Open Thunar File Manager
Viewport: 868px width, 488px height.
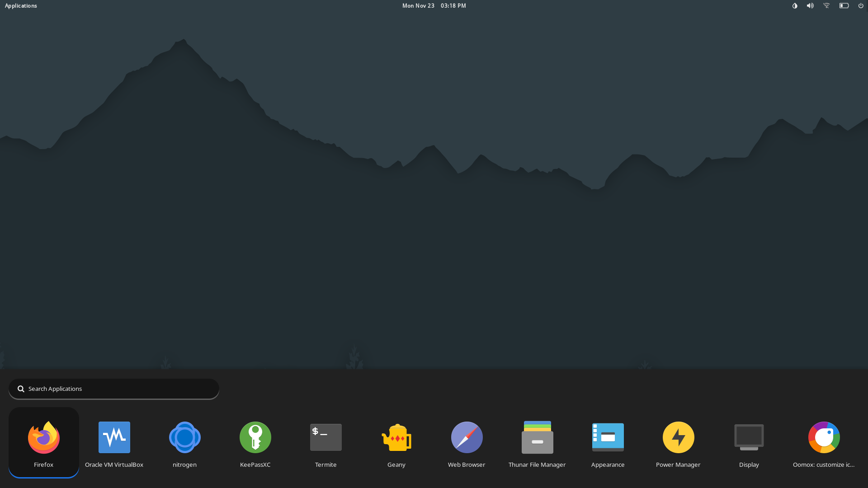point(537,437)
